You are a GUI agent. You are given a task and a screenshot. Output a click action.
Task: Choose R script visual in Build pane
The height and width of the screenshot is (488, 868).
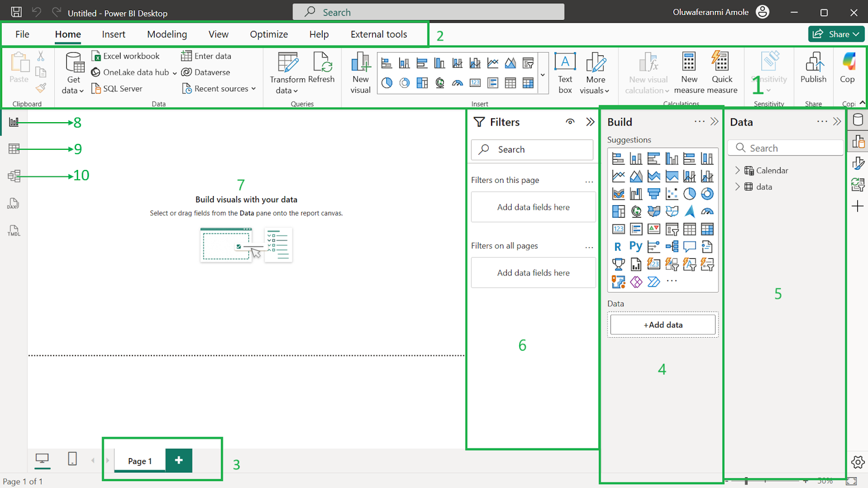(x=618, y=246)
